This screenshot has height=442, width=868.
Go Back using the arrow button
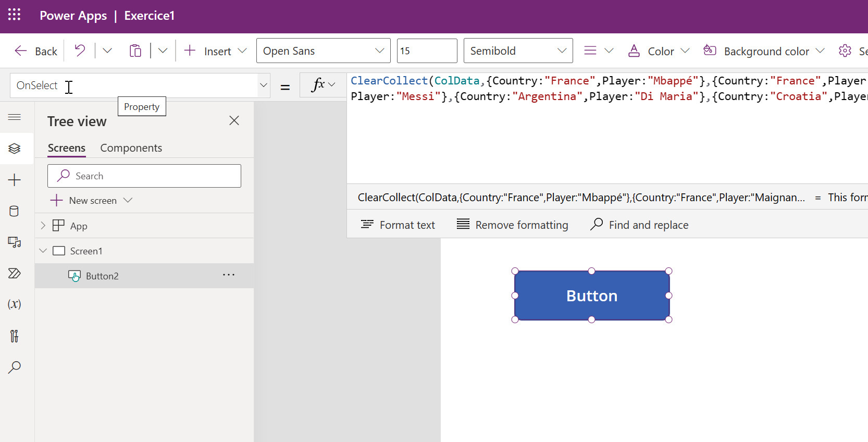35,51
